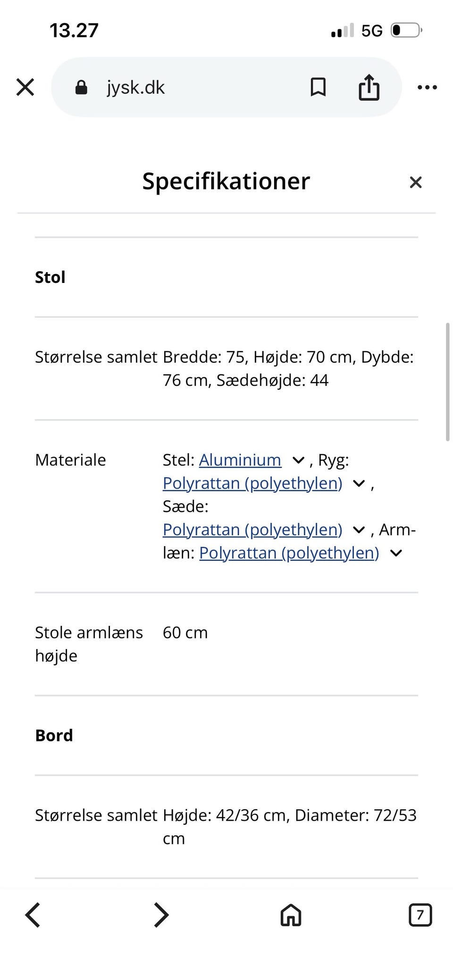Expand the Aluminium material chevron
Screen dimensions: 453x980
point(298,460)
